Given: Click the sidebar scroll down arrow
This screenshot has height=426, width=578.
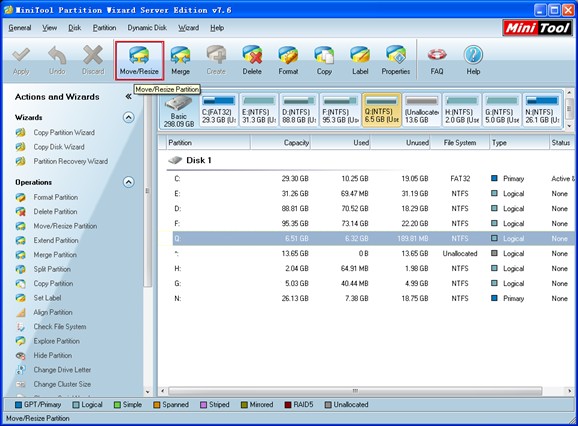Looking at the screenshot, I should click(x=147, y=392).
